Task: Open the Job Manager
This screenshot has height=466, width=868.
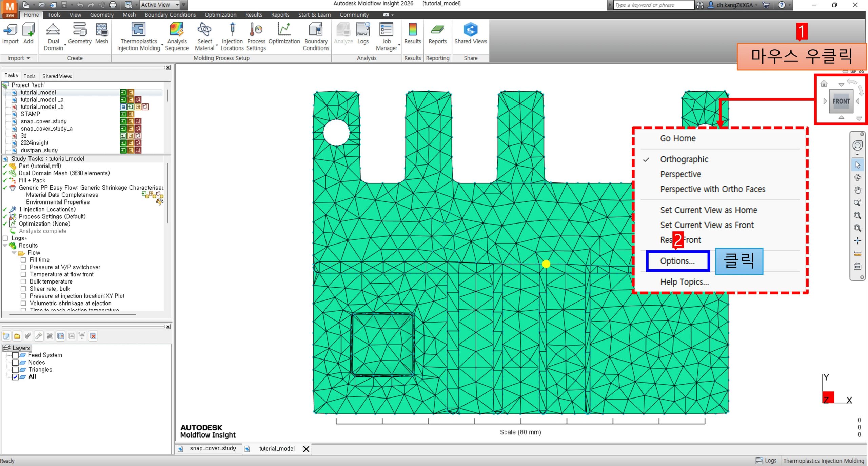Action: pos(386,37)
